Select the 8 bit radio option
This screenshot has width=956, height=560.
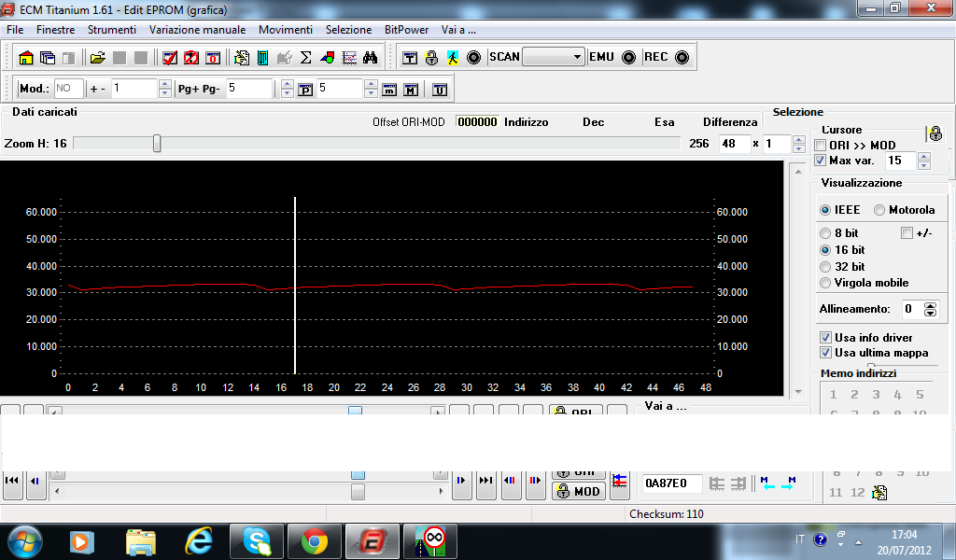click(825, 233)
